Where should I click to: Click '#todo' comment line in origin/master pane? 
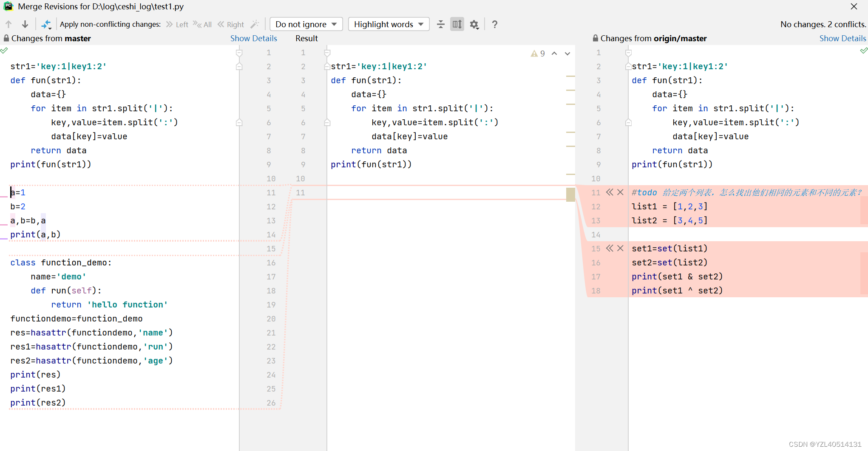click(x=747, y=192)
